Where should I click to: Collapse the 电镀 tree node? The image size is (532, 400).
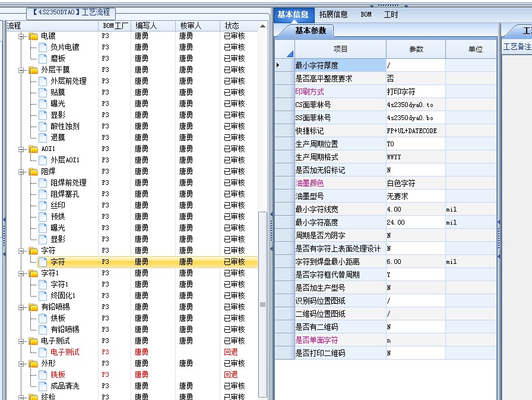tap(21, 36)
